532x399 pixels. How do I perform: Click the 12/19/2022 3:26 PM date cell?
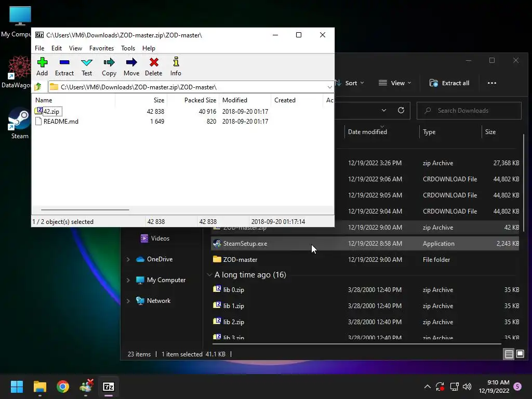(x=375, y=163)
